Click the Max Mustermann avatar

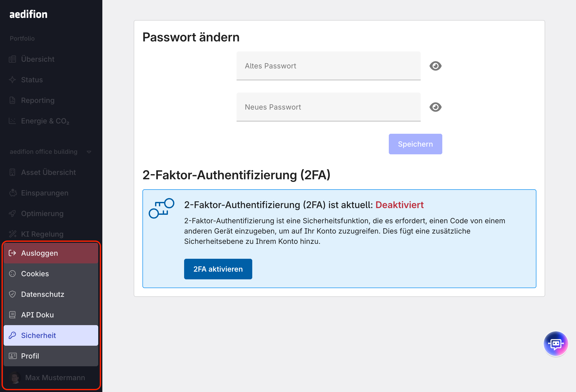(x=15, y=378)
